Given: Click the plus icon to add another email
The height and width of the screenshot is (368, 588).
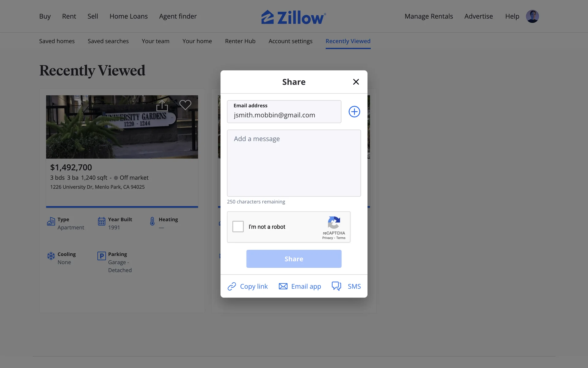Looking at the screenshot, I should point(354,112).
